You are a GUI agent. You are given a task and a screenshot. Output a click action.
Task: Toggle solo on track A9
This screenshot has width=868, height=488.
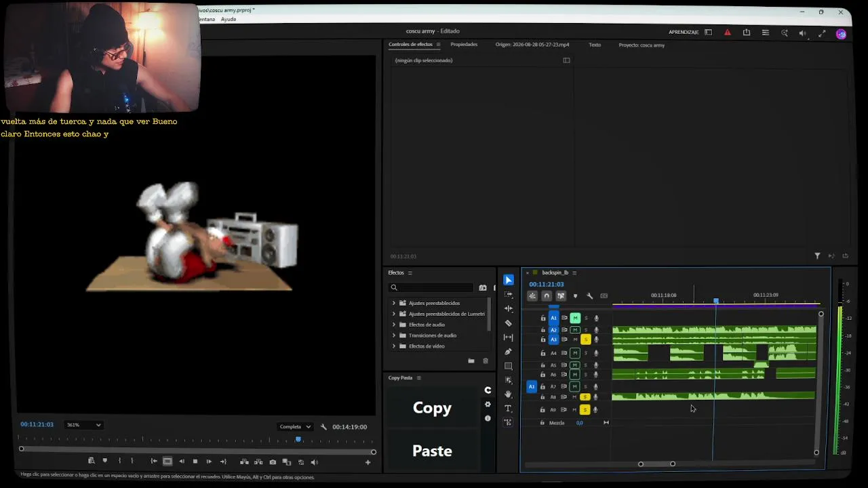click(585, 410)
